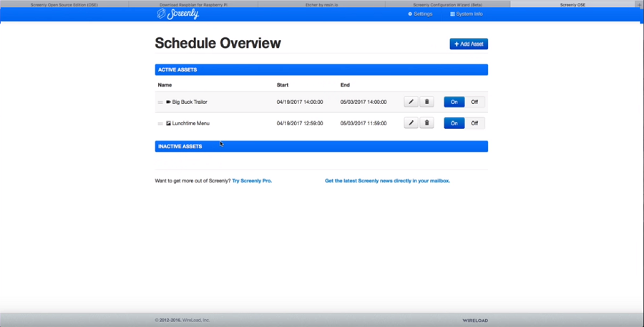
Task: Edit the Lunchtime Menu asset
Action: click(x=411, y=123)
